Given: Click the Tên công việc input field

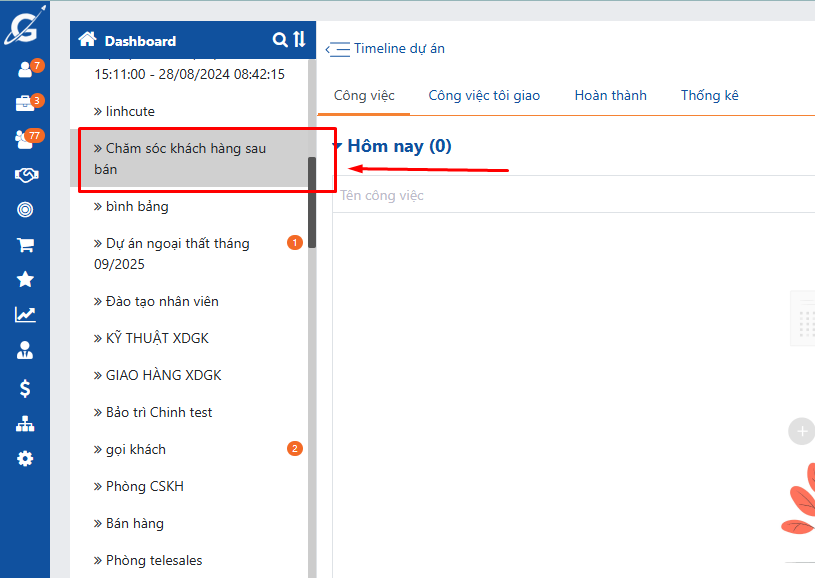Looking at the screenshot, I should [570, 195].
